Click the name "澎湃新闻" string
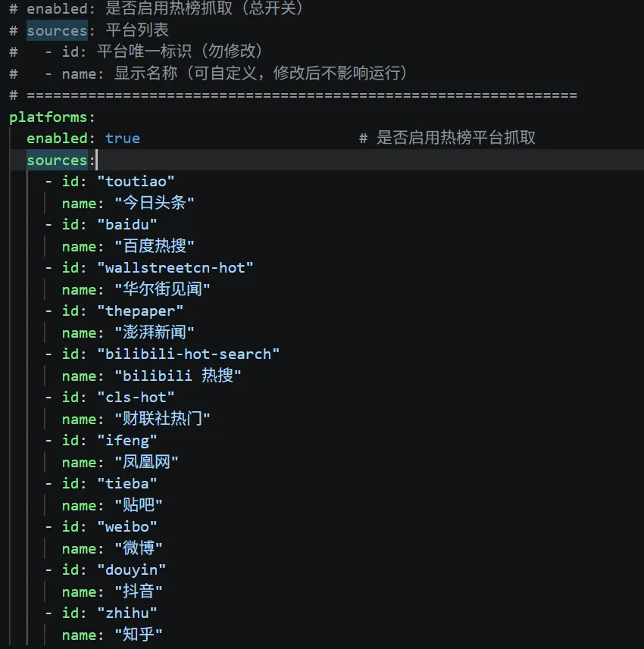The image size is (644, 649). [x=155, y=332]
